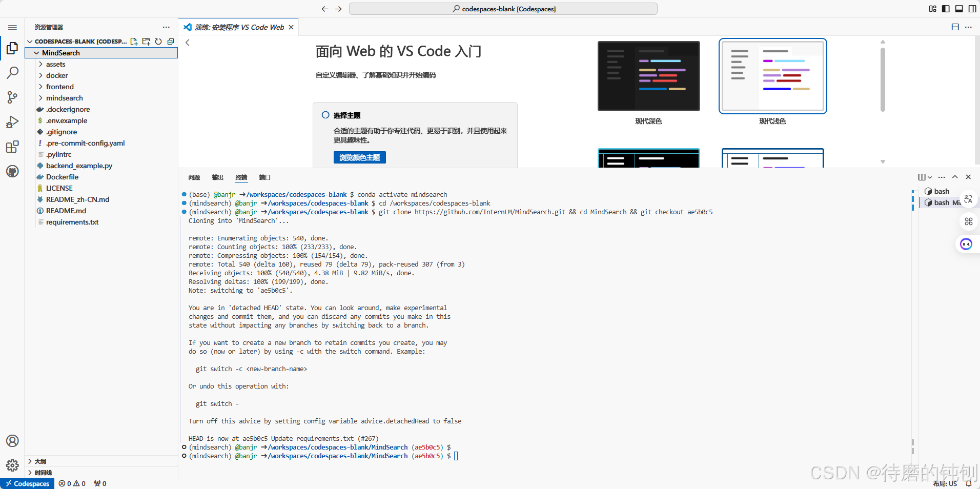Select the Modern Dark theme thumbnail
Screen dimensions: 980x489
click(649, 76)
